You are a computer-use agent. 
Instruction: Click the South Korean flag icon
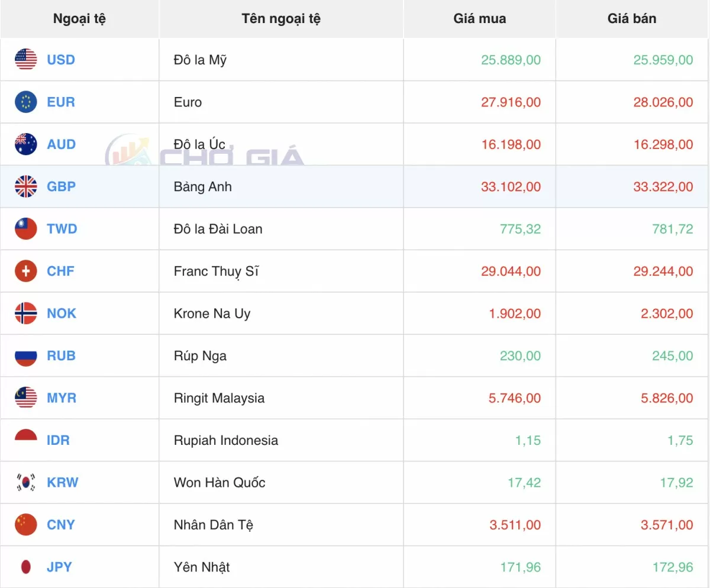pos(26,483)
